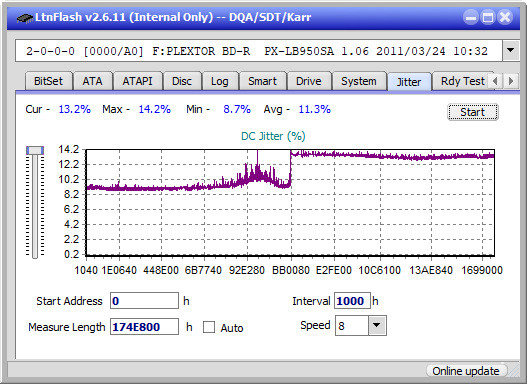527x384 pixels.
Task: Click the PLEXTOR BD-R drive text field
Action: pyautogui.click(x=259, y=51)
